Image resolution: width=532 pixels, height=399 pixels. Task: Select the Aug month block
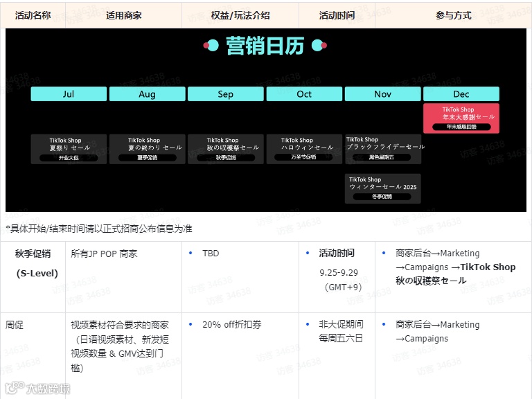(148, 94)
